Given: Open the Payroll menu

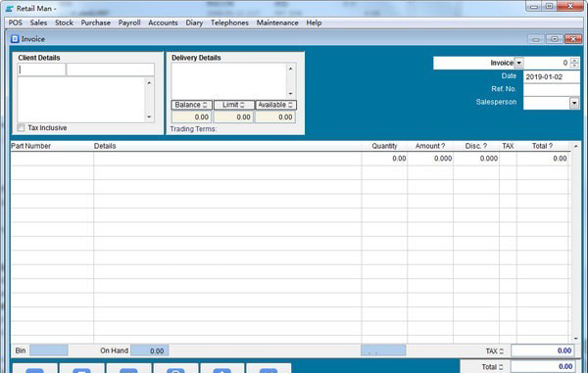Looking at the screenshot, I should (x=129, y=23).
